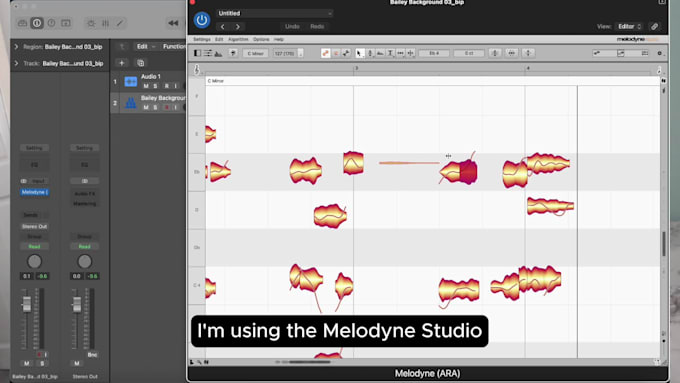Image resolution: width=680 pixels, height=383 pixels.
Task: Click the left channel strip pan knob
Action: tap(34, 261)
